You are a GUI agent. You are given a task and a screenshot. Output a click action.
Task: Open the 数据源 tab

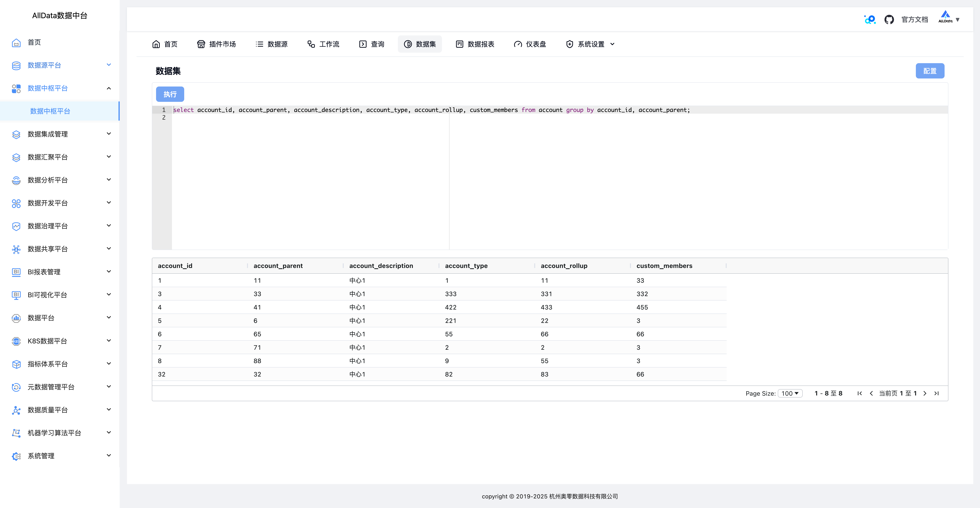pos(272,44)
